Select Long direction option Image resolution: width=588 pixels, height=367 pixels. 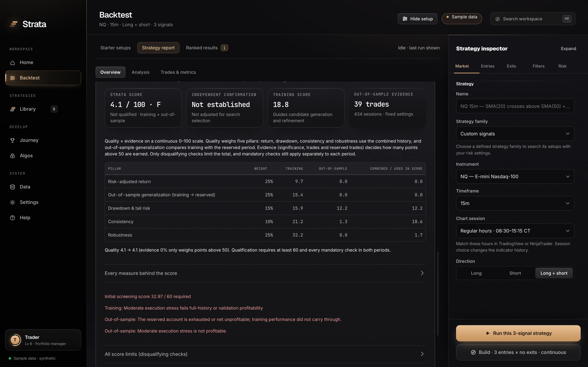coord(476,273)
